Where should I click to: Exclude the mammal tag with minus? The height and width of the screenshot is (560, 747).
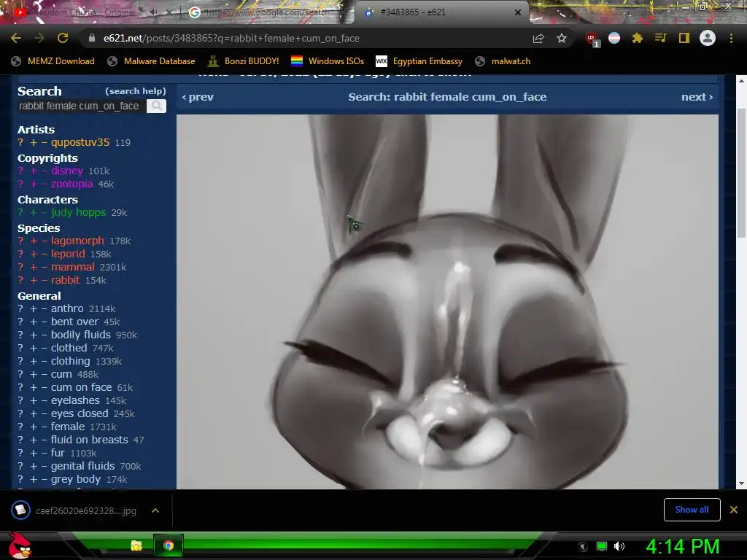tap(44, 267)
